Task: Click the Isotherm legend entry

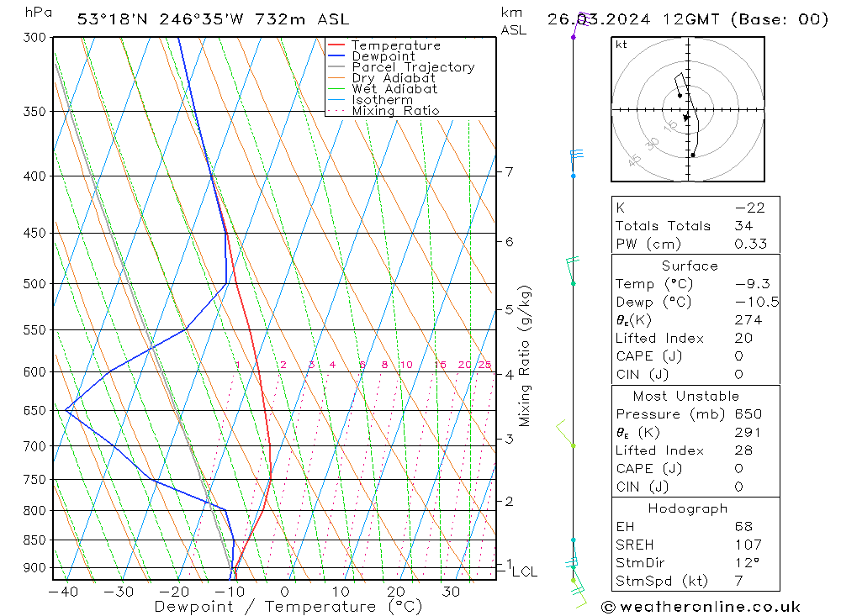Action: click(383, 100)
